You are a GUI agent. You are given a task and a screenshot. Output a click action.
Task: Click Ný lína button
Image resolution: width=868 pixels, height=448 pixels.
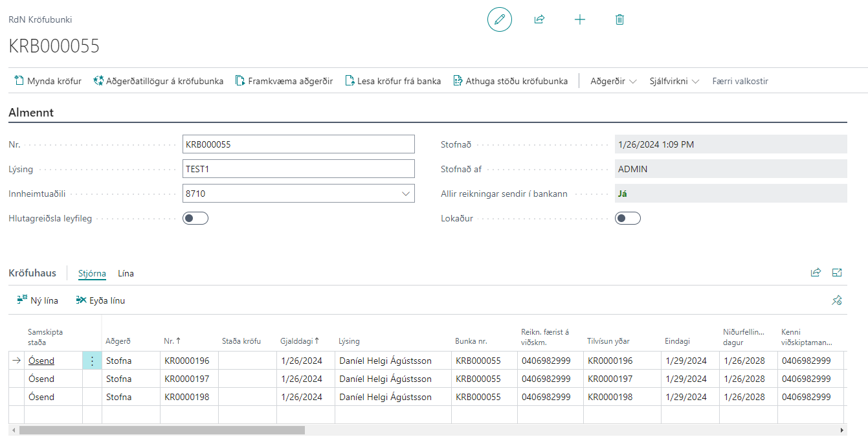point(38,300)
